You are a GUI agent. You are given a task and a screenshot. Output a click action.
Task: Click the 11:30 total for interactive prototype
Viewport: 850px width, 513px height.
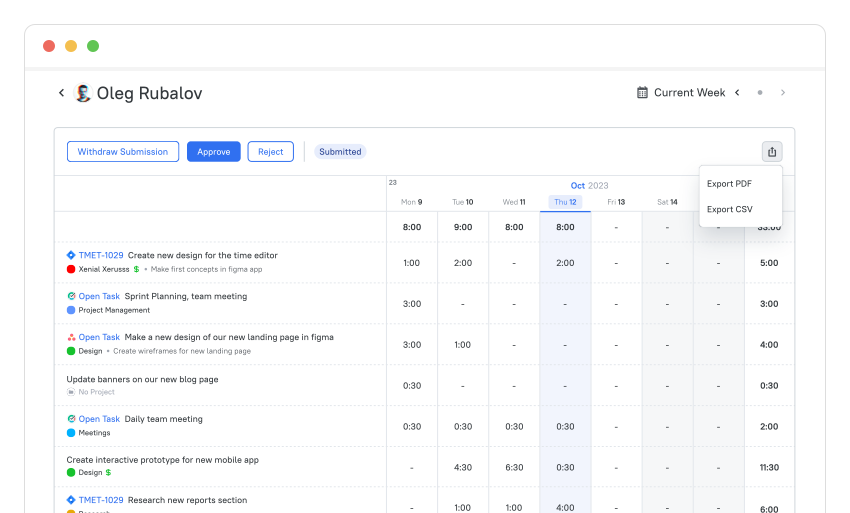pos(769,467)
